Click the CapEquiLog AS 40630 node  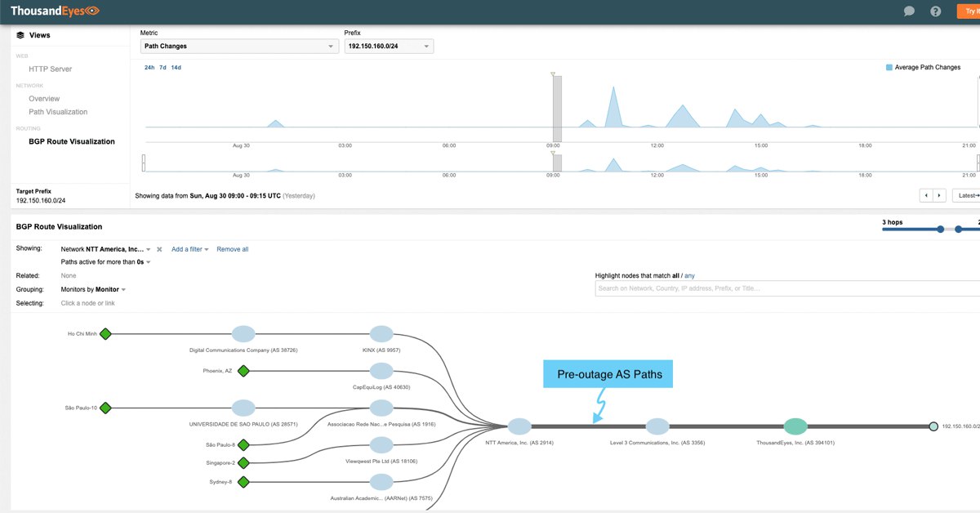381,371
